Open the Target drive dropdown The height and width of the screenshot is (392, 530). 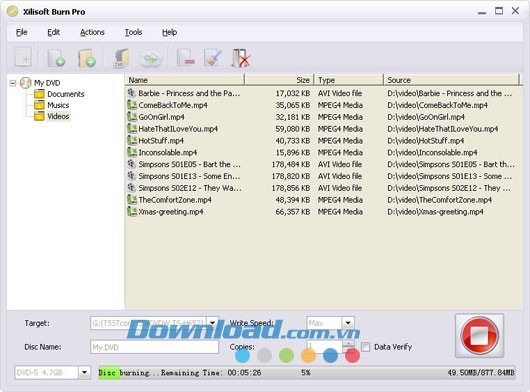tap(212, 323)
